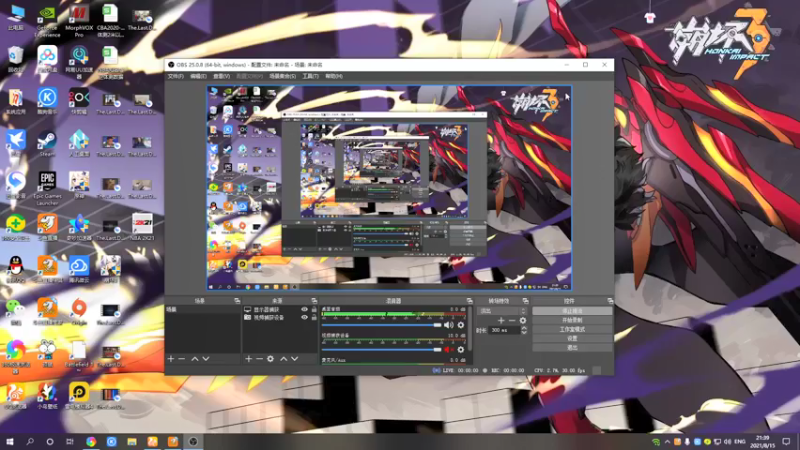Open Settings from the Controls panel

572,338
